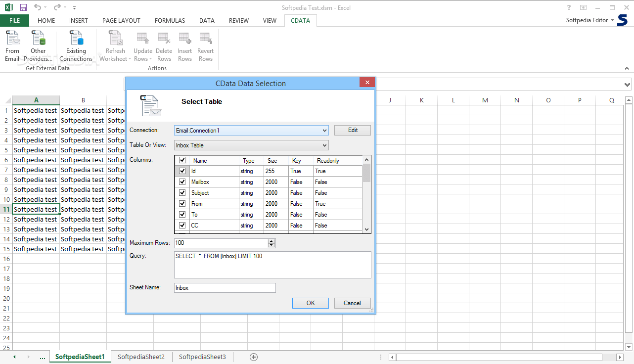Uncheck the Mailbox column checkbox
The width and height of the screenshot is (634, 364).
click(x=182, y=182)
